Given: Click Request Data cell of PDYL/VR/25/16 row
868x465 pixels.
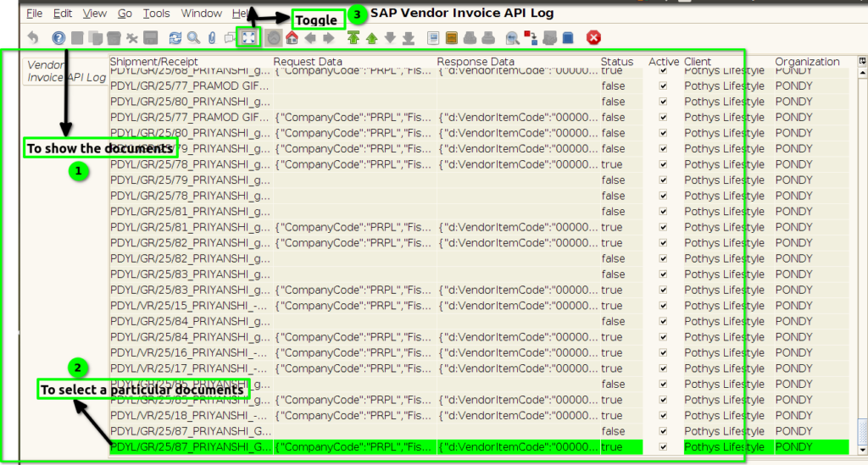Looking at the screenshot, I should [x=354, y=352].
